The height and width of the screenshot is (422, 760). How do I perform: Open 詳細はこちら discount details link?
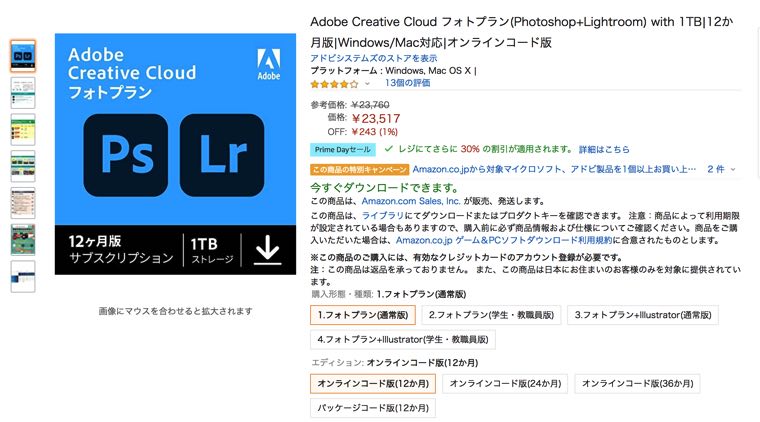pos(604,149)
